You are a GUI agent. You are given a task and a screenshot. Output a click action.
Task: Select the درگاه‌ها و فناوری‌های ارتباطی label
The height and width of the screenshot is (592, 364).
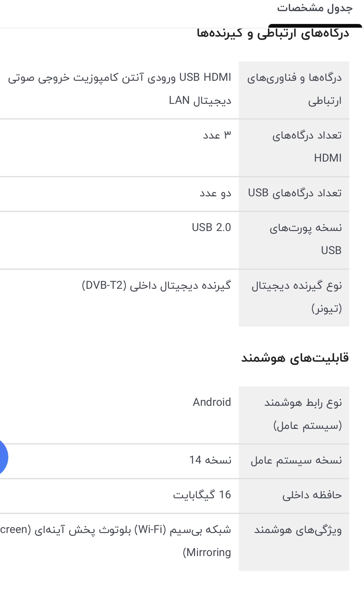(x=294, y=89)
